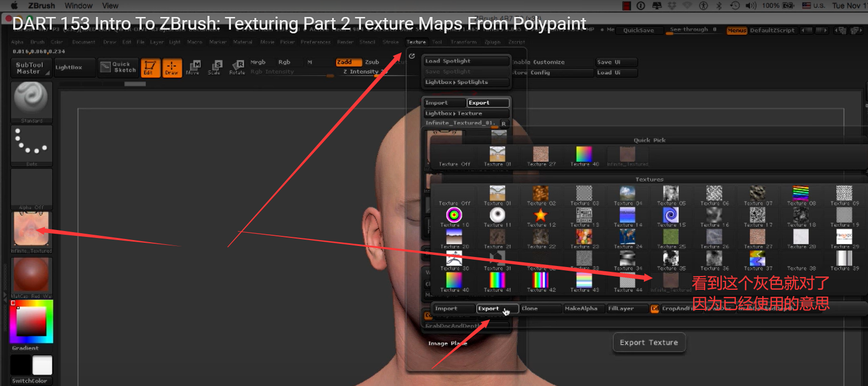
Task: Open the LightBox browser
Action: (x=74, y=68)
